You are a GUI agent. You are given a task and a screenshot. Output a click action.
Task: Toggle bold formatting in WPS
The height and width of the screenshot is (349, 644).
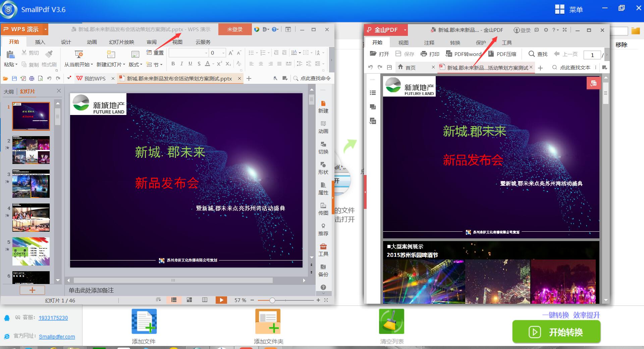click(173, 63)
